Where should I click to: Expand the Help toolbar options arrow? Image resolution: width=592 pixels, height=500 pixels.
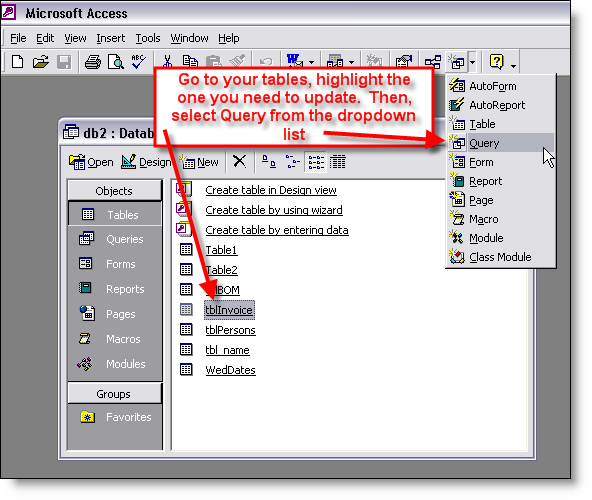click(513, 66)
